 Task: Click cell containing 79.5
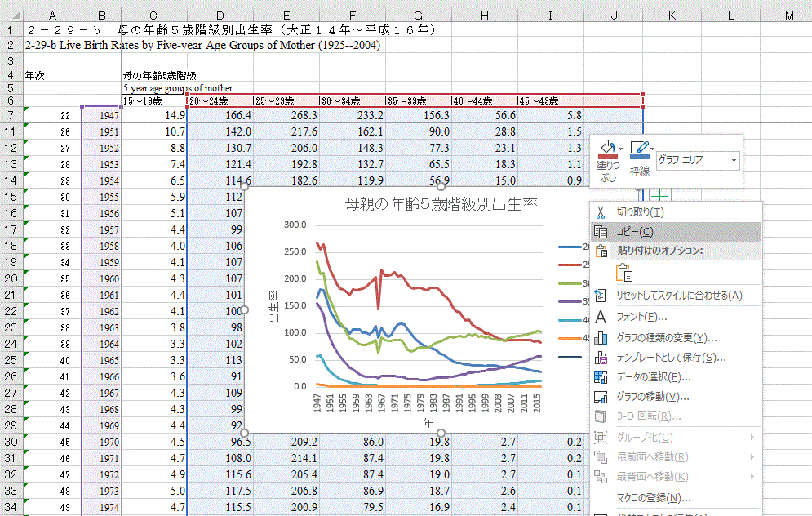(353, 507)
